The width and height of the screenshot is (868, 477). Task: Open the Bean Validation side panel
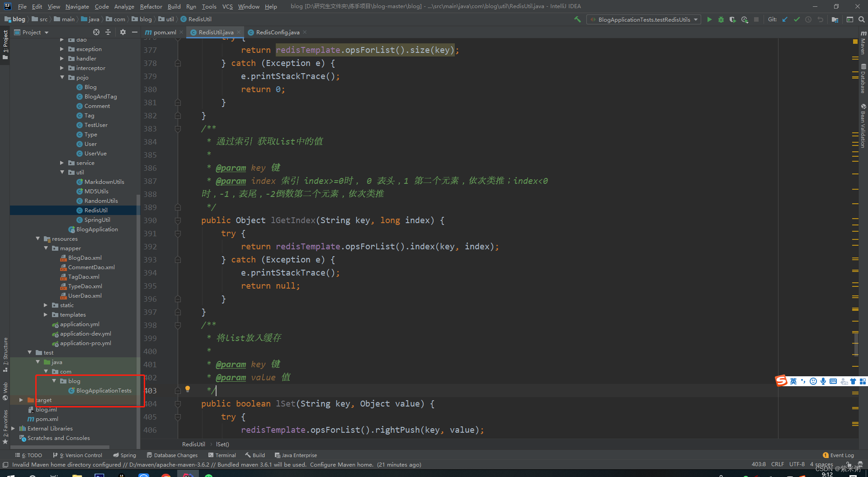pyautogui.click(x=863, y=126)
